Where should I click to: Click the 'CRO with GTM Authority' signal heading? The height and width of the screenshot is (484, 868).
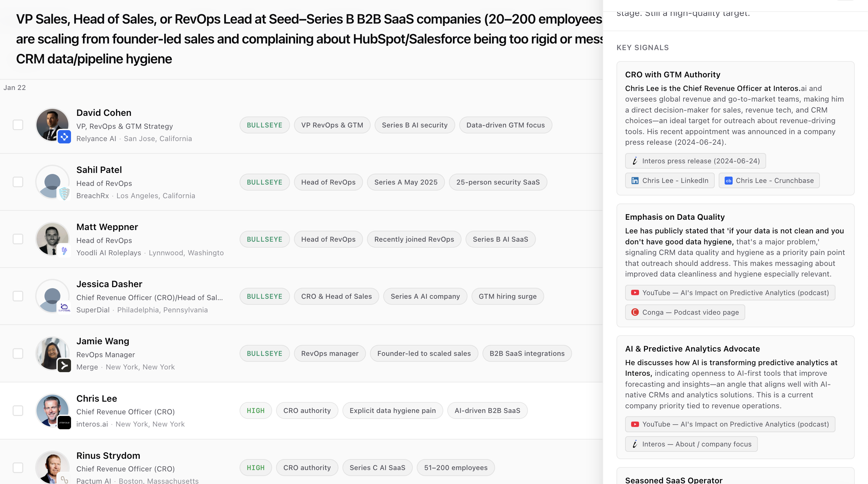pyautogui.click(x=673, y=74)
